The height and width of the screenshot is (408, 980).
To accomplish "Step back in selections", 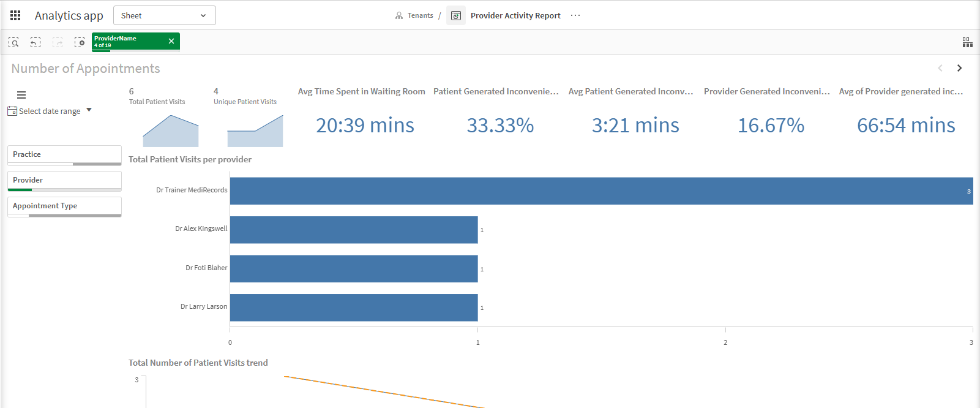I will tap(36, 42).
